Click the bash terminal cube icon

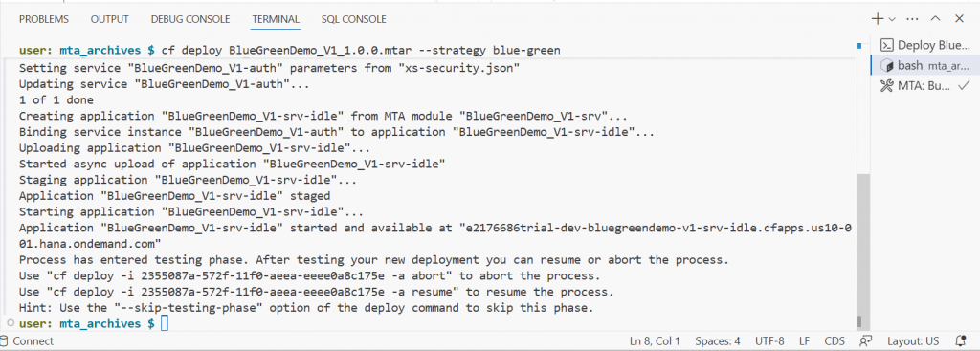pos(886,65)
